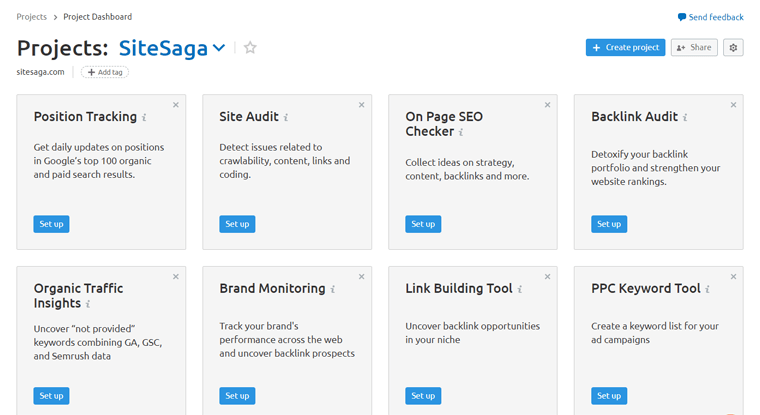The width and height of the screenshot is (760, 415).
Task: Click the Link Building Tool card title
Action: click(459, 288)
